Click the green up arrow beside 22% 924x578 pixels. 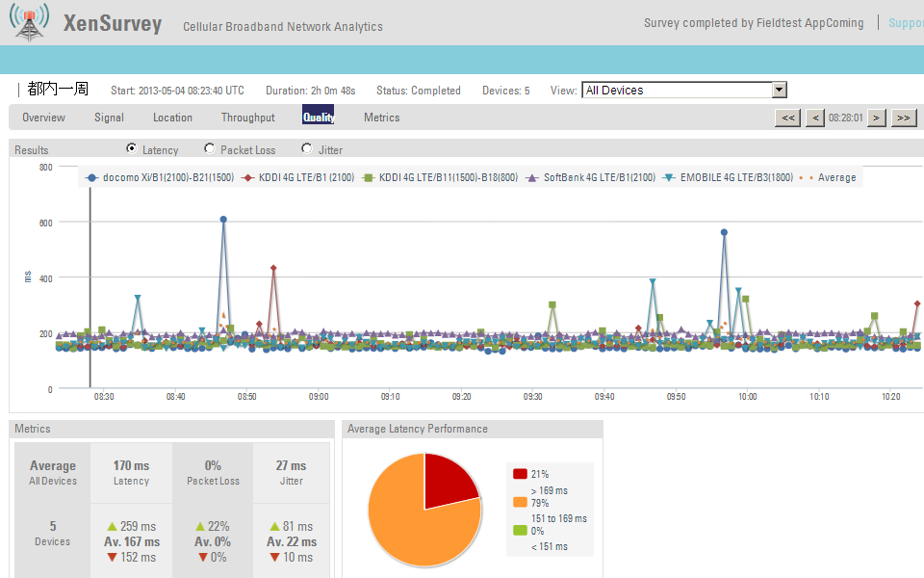coord(200,526)
